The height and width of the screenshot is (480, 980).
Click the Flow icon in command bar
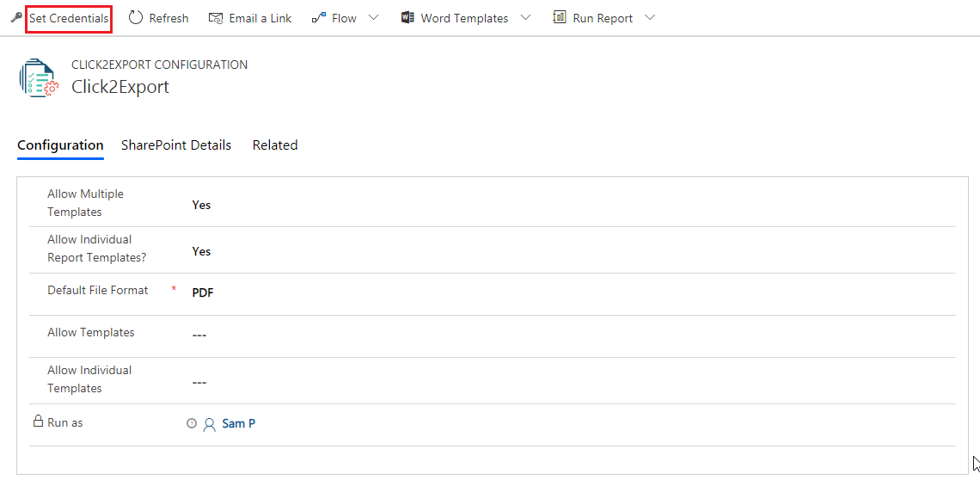tap(319, 18)
